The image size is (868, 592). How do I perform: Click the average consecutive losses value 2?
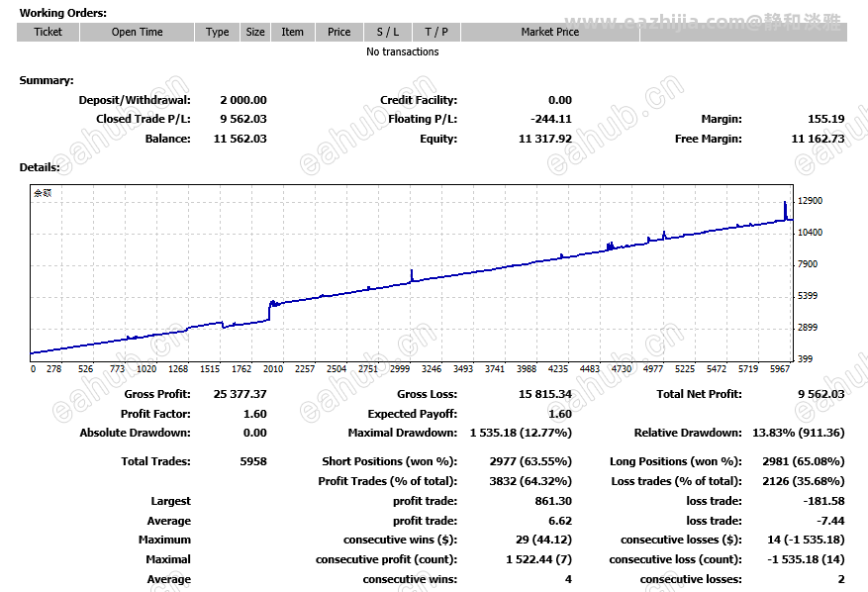point(841,580)
